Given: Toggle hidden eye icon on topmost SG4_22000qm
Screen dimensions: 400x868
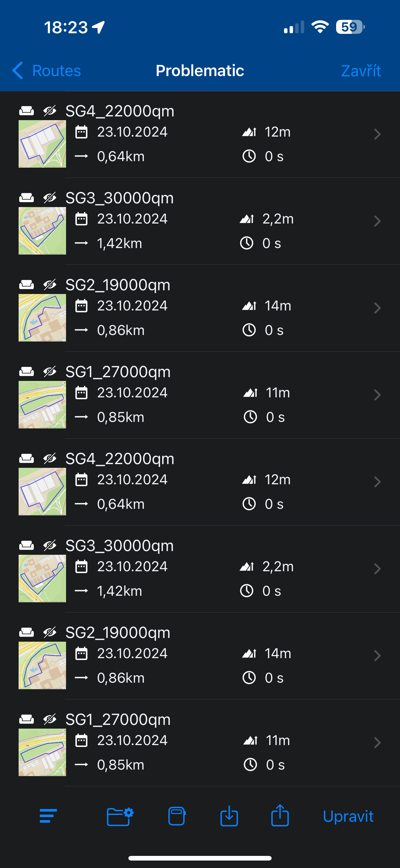Looking at the screenshot, I should (x=50, y=111).
